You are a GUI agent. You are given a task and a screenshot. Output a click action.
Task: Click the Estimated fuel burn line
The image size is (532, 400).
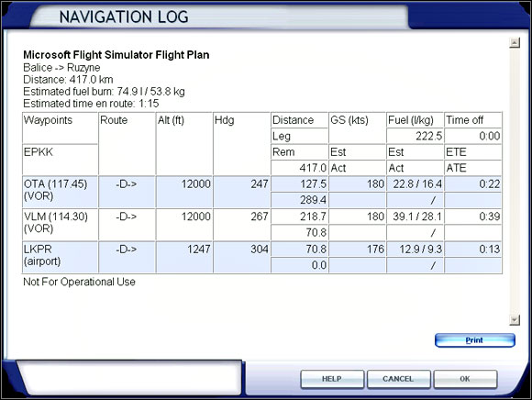pos(104,92)
